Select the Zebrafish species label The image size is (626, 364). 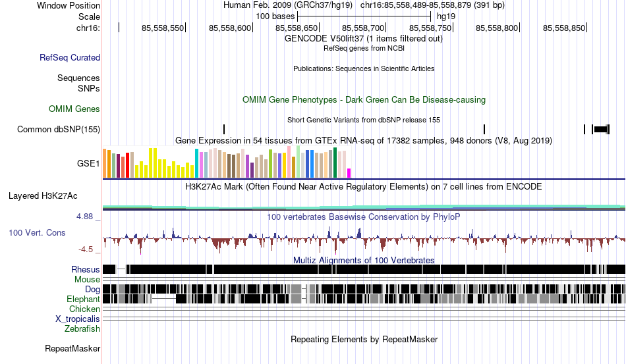(82, 329)
